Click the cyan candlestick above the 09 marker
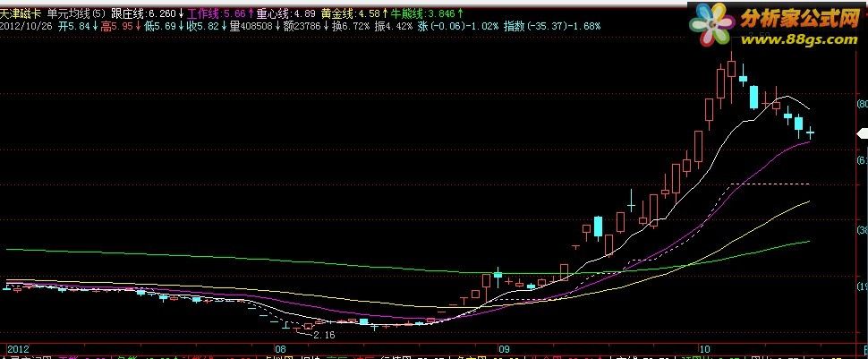Image resolution: width=868 pixels, height=359 pixels. coord(498,276)
